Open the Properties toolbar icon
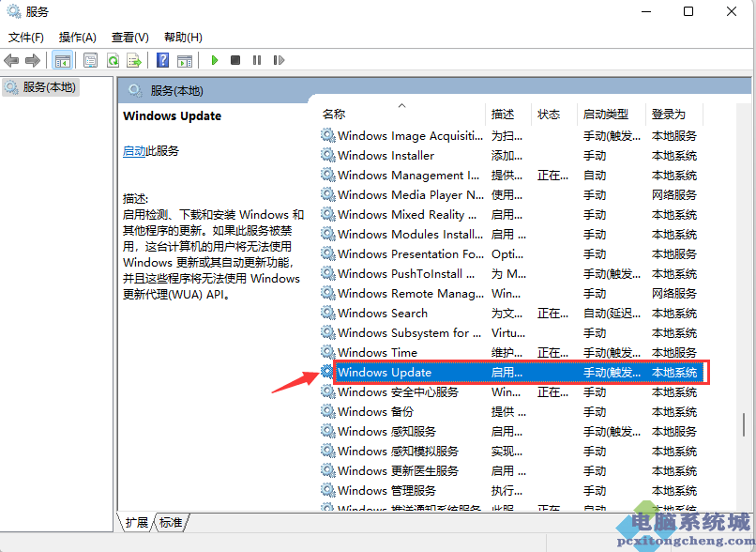Image resolution: width=756 pixels, height=552 pixels. pos(90,60)
